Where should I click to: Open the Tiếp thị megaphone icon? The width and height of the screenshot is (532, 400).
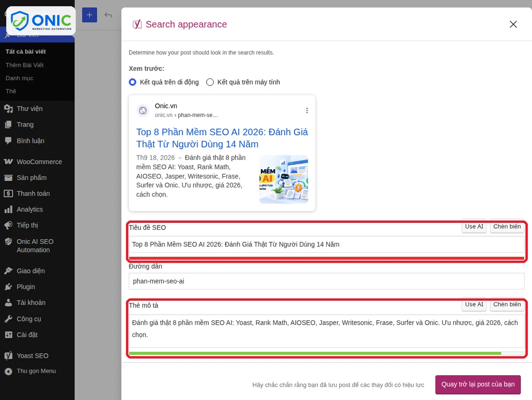click(x=8, y=225)
